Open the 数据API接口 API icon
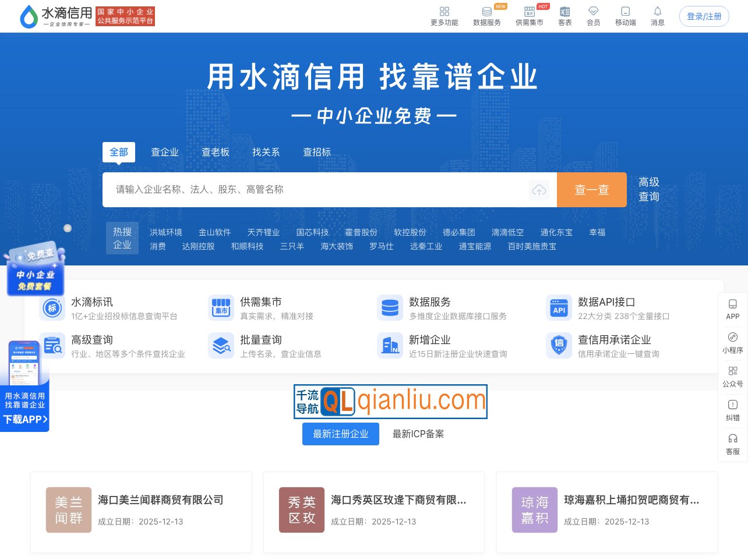The width and height of the screenshot is (748, 560). [x=559, y=308]
